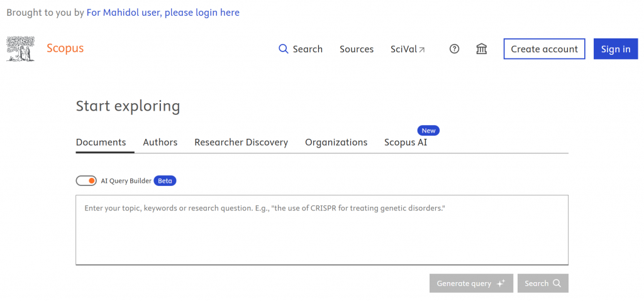Click the Beta badge beside AI Query Builder
Viewport: 644px width, 301px height.
click(165, 181)
